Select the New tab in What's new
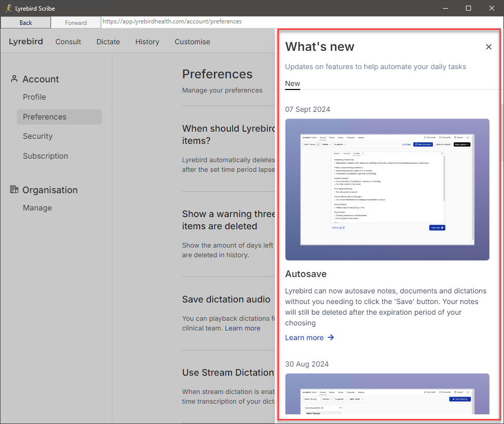Image resolution: width=504 pixels, height=424 pixels. [293, 84]
